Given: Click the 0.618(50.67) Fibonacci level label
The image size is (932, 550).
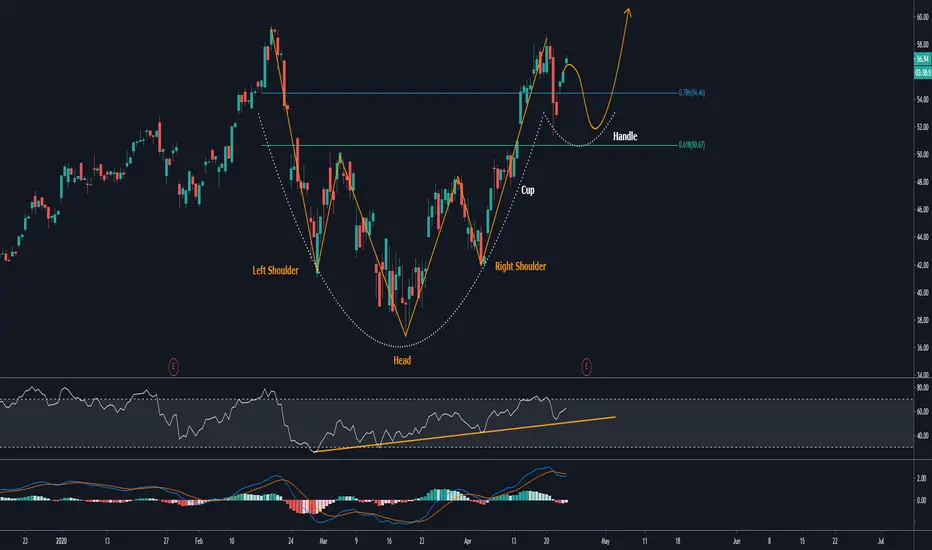Looking at the screenshot, I should point(692,144).
